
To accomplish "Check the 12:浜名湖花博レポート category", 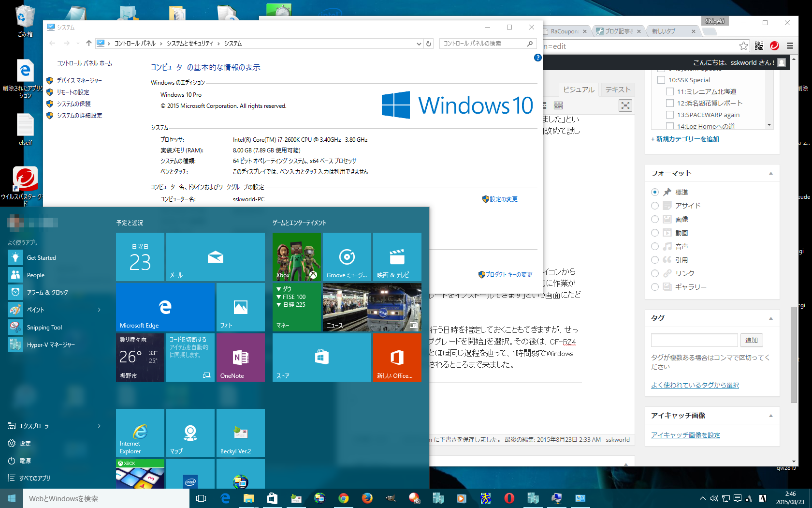I will tap(670, 103).
